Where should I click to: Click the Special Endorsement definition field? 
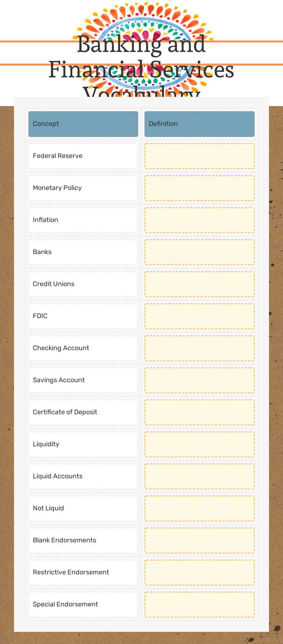pos(199,605)
